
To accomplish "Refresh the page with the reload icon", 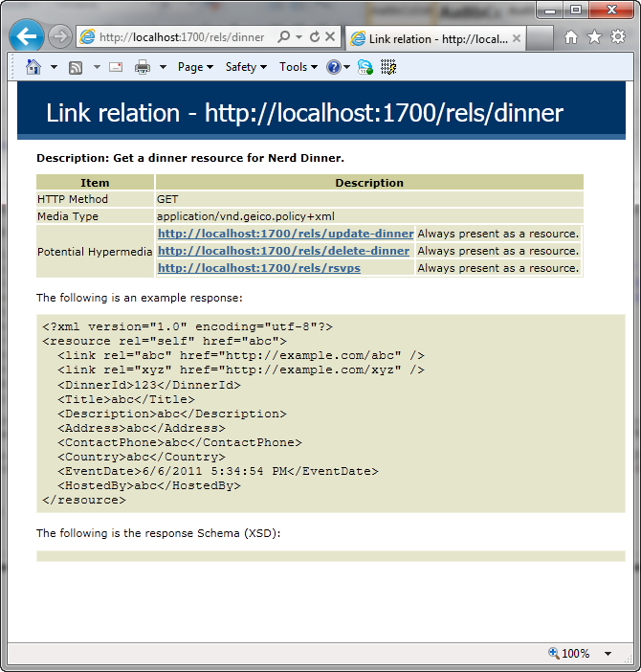I will point(315,37).
